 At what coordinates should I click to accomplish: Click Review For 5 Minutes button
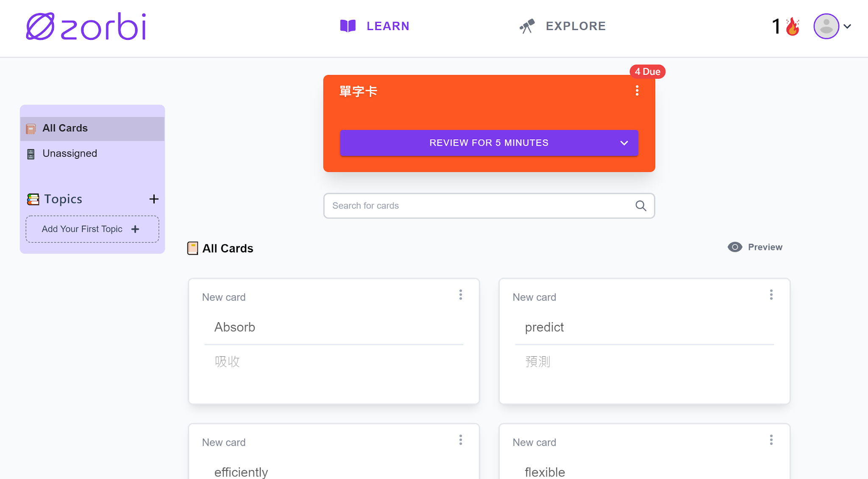click(x=489, y=143)
